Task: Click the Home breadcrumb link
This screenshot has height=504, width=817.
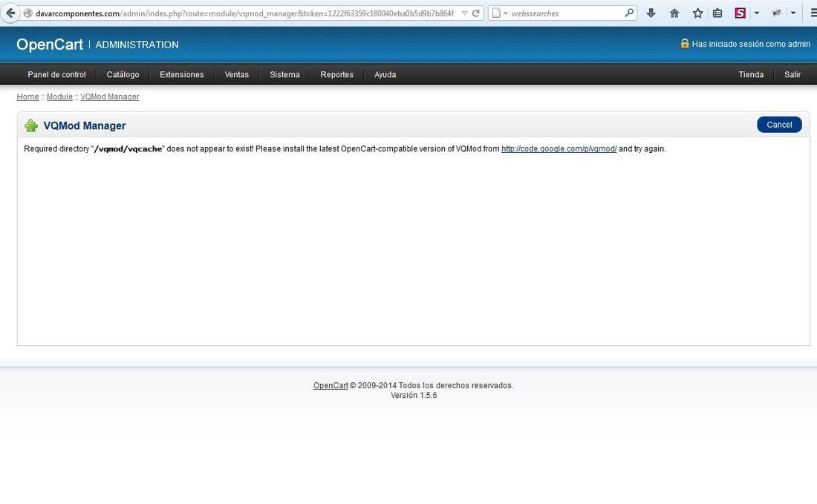Action: pyautogui.click(x=27, y=96)
